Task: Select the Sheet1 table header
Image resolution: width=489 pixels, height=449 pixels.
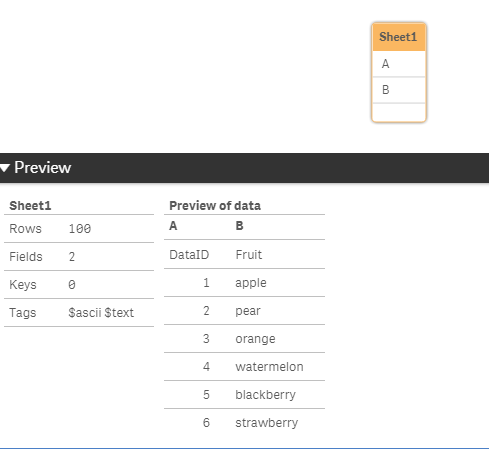Action: (x=399, y=37)
